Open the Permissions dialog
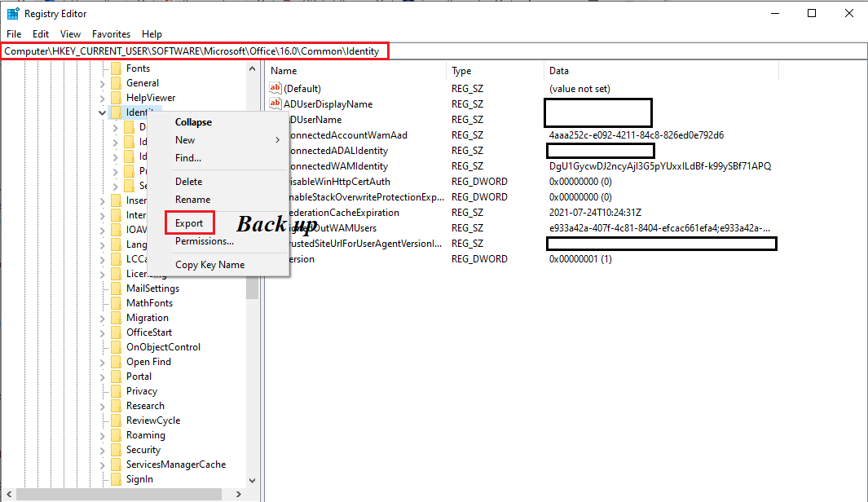 [205, 241]
